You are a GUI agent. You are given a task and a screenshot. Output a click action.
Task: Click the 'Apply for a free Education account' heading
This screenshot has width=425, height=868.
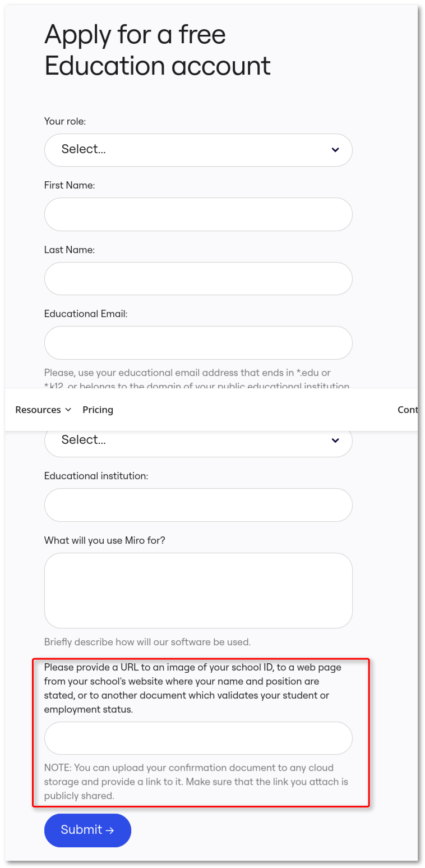coord(157,50)
